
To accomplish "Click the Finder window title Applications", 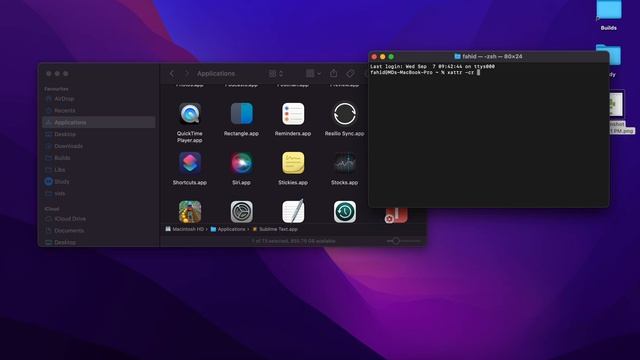I will [x=216, y=73].
